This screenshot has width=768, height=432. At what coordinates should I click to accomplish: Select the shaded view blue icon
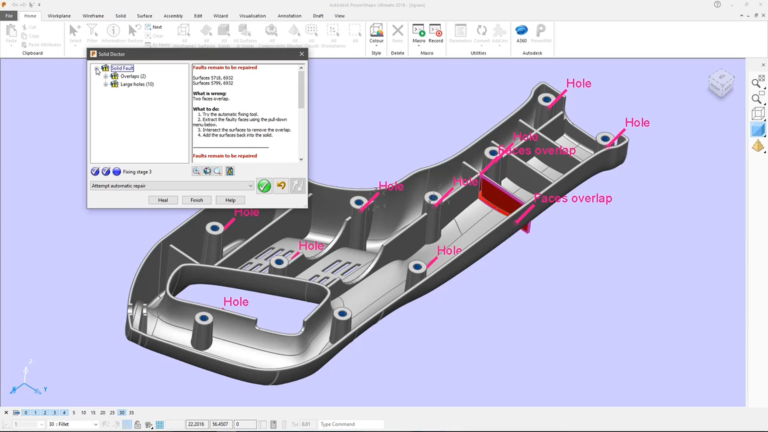[758, 129]
